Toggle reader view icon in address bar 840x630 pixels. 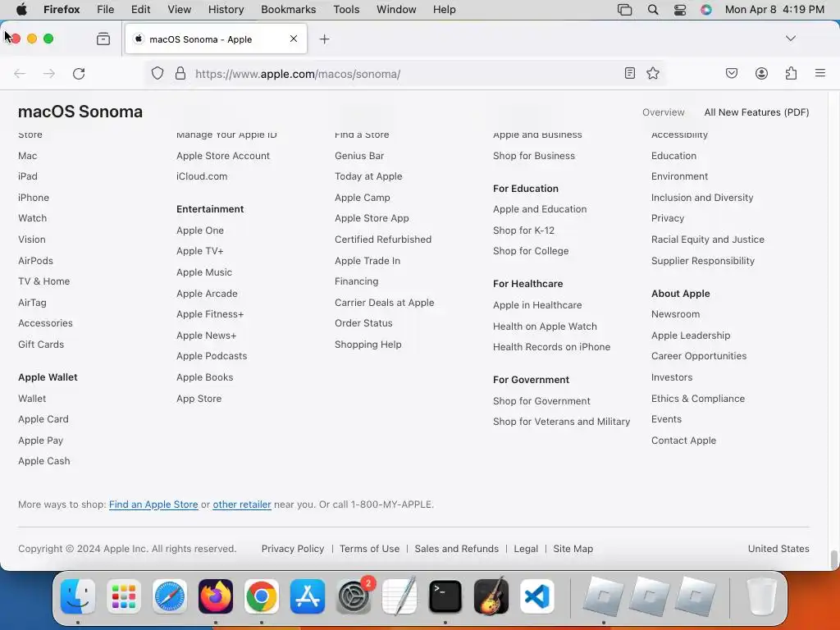pos(630,73)
